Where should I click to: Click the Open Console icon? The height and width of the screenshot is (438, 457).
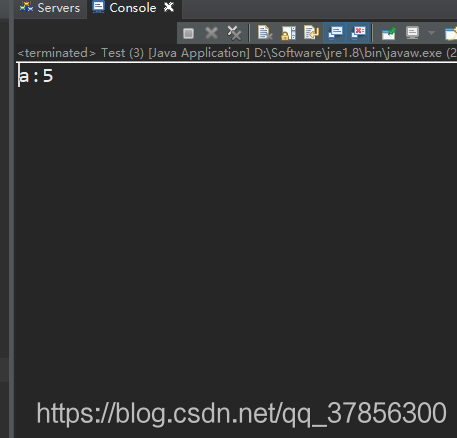click(451, 33)
